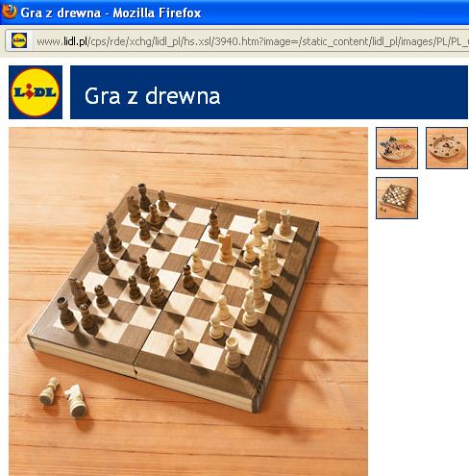Select the chess set thumbnail
Viewport: 469px width, 476px height.
[397, 198]
